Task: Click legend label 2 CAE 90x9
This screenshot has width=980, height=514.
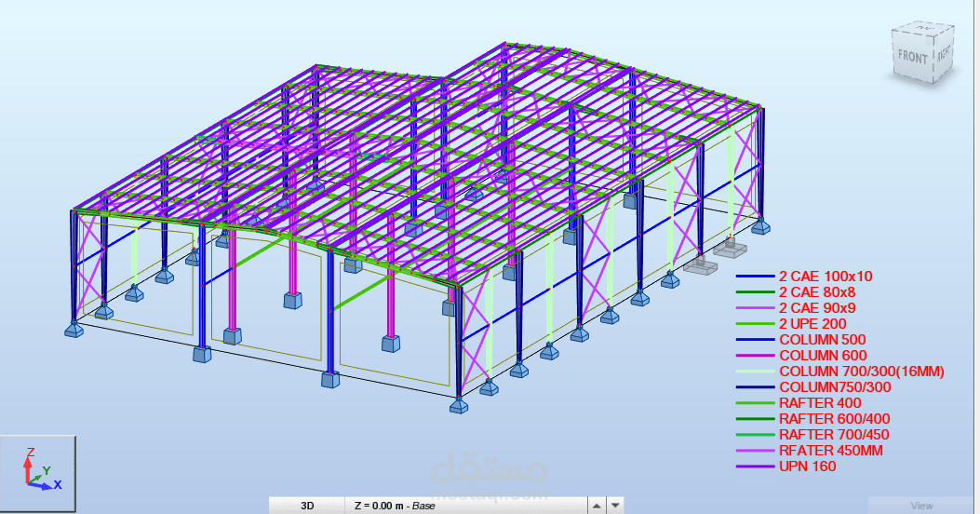Action: click(x=817, y=307)
